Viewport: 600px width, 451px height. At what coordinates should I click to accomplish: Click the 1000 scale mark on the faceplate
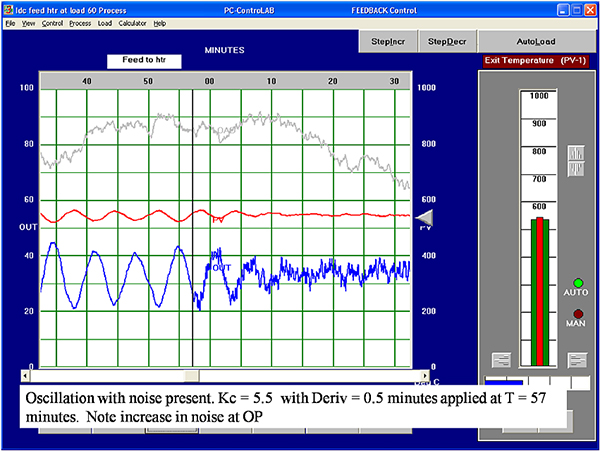[x=539, y=96]
